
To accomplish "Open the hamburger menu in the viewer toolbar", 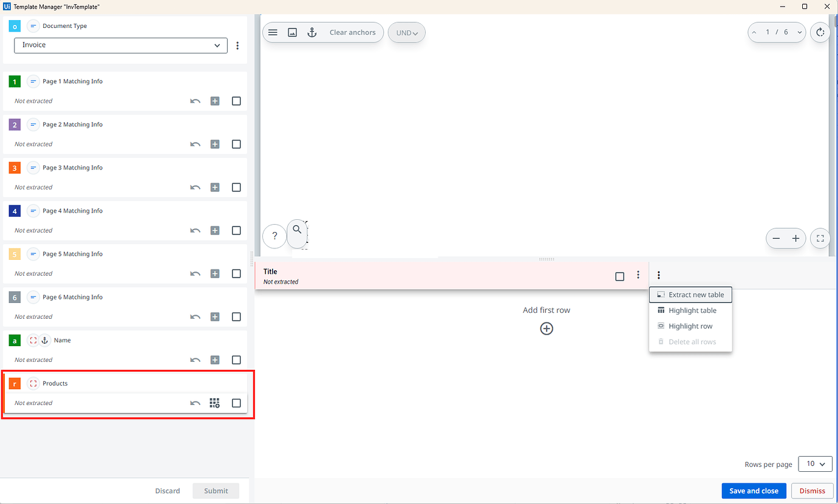I will (273, 32).
